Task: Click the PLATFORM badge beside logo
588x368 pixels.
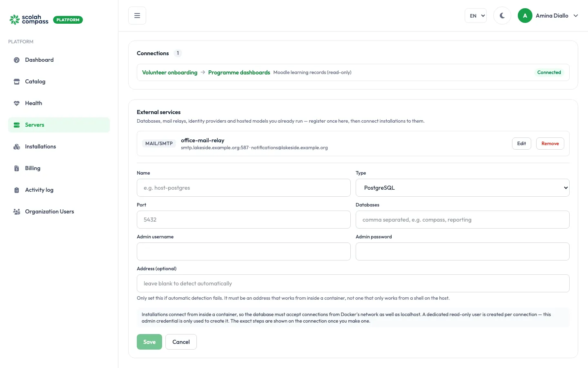Action: (x=68, y=20)
